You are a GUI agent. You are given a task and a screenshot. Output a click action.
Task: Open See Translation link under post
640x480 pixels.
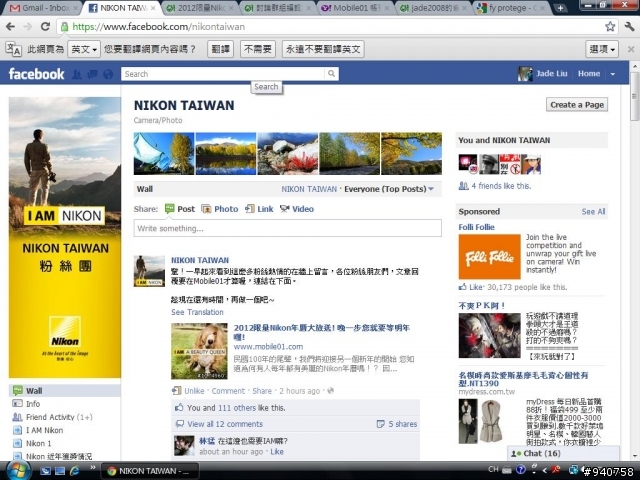(x=197, y=312)
